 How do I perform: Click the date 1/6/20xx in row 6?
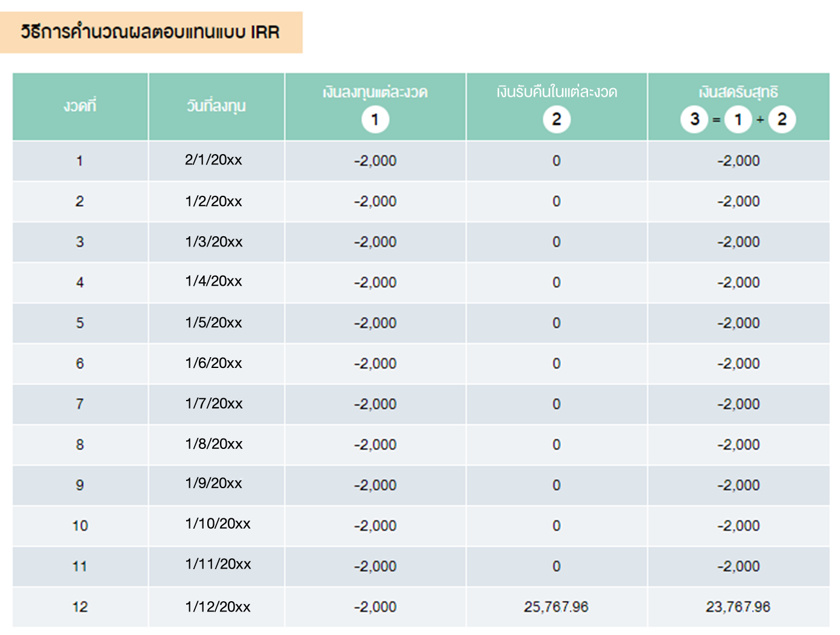pyautogui.click(x=216, y=363)
